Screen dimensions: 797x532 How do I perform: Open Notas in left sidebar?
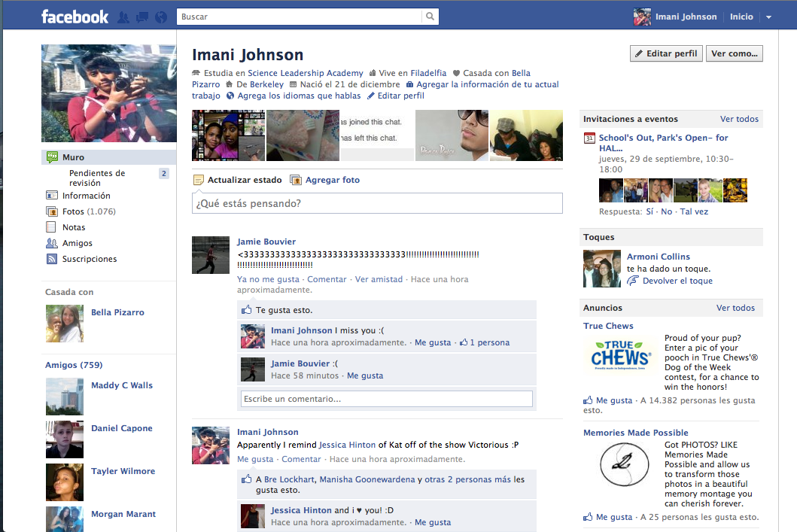pyautogui.click(x=74, y=227)
